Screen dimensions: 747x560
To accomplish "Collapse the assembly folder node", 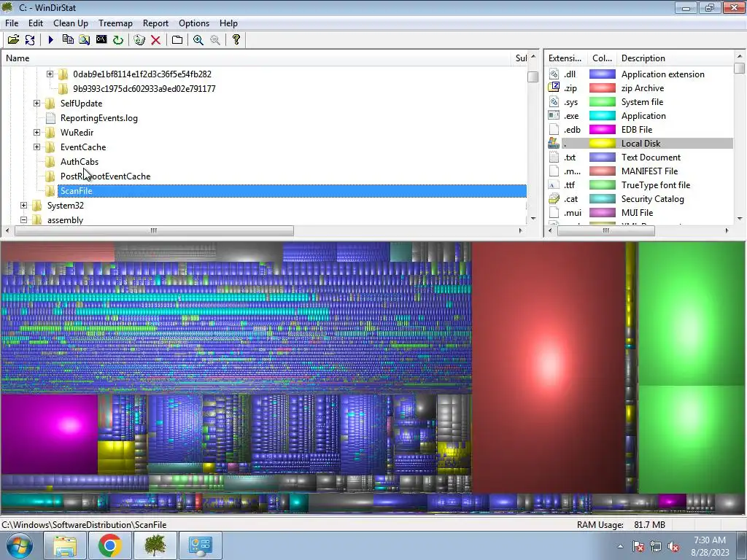I will pos(24,219).
